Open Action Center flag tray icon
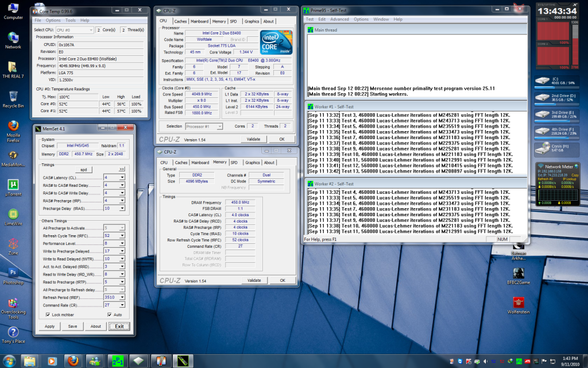This screenshot has height=368, width=588. 544,361
